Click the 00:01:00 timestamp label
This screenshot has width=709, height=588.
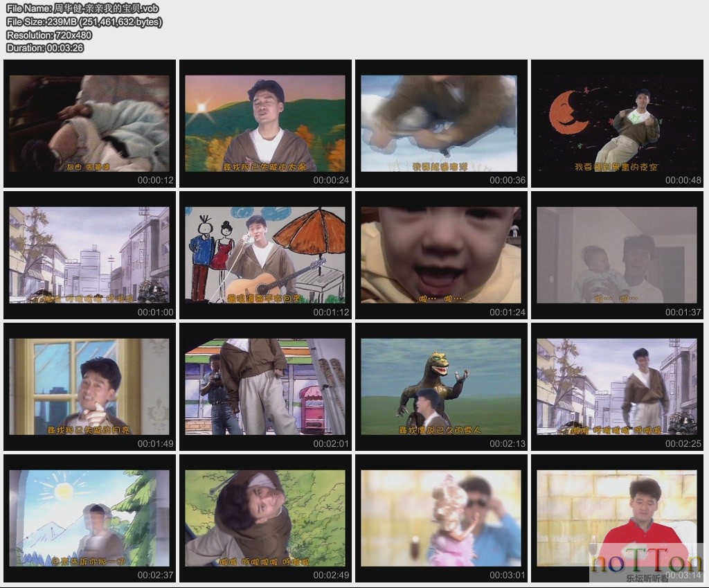[x=156, y=312]
